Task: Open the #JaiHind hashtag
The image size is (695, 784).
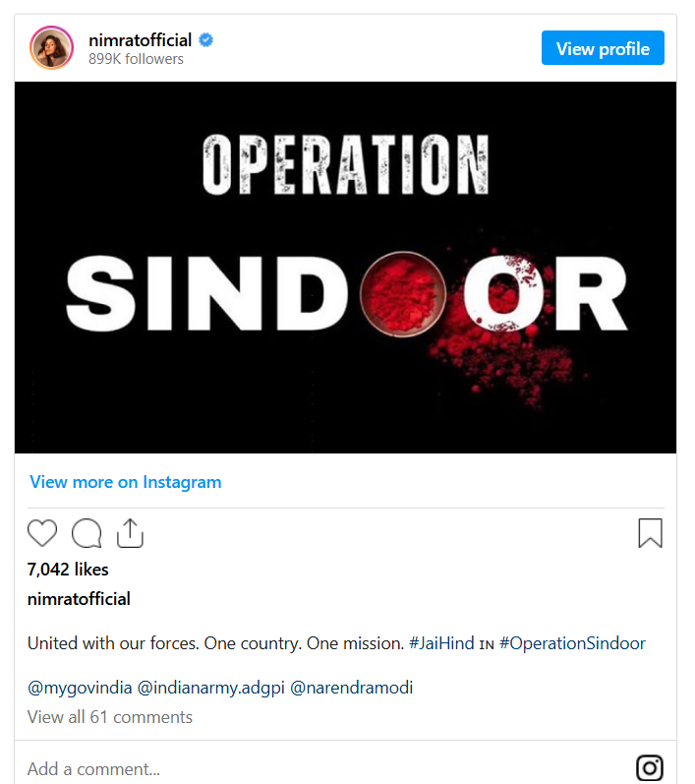Action: click(x=441, y=643)
